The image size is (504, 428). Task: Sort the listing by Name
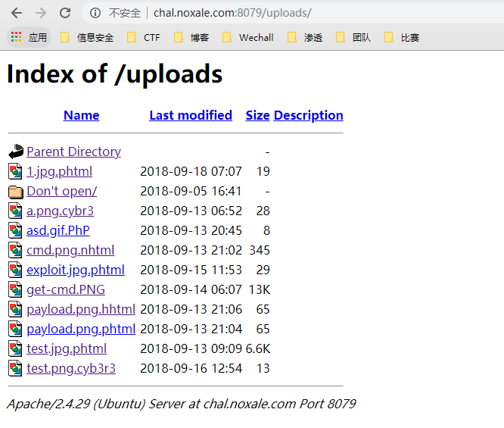pos(82,115)
